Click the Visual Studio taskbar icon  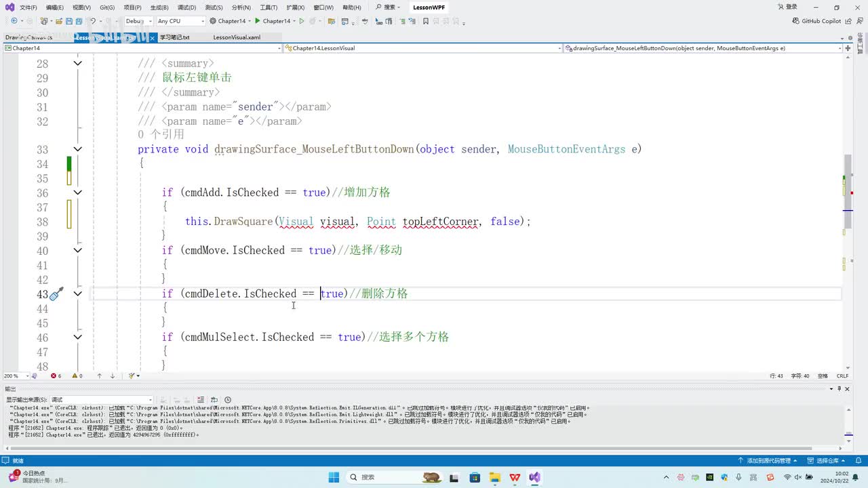pos(535,477)
